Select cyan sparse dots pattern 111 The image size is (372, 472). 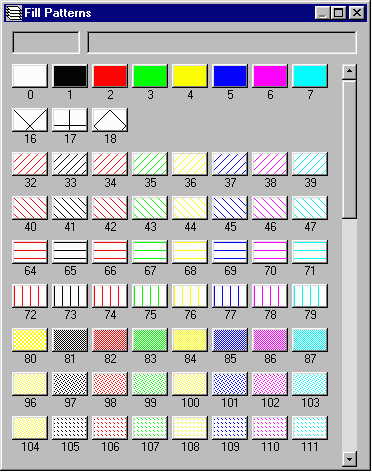pyautogui.click(x=310, y=428)
